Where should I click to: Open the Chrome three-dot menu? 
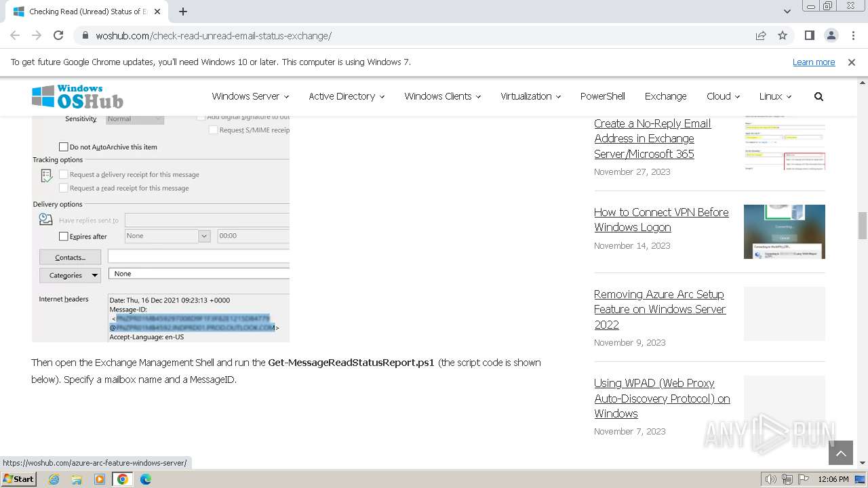[852, 35]
